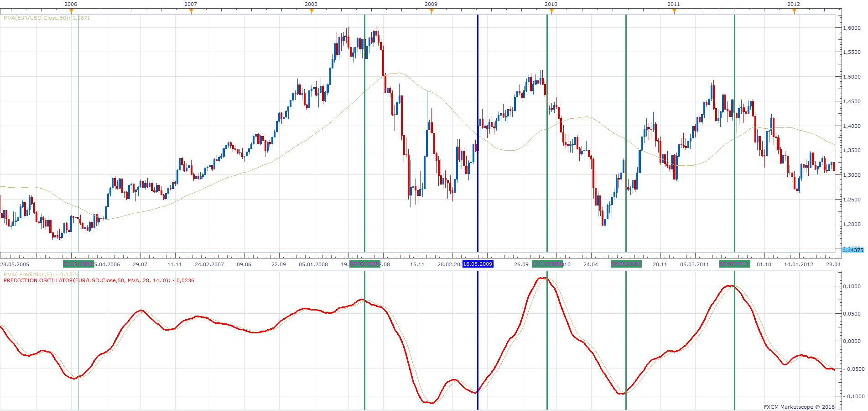Click the orange year marker under 2009

[431, 11]
